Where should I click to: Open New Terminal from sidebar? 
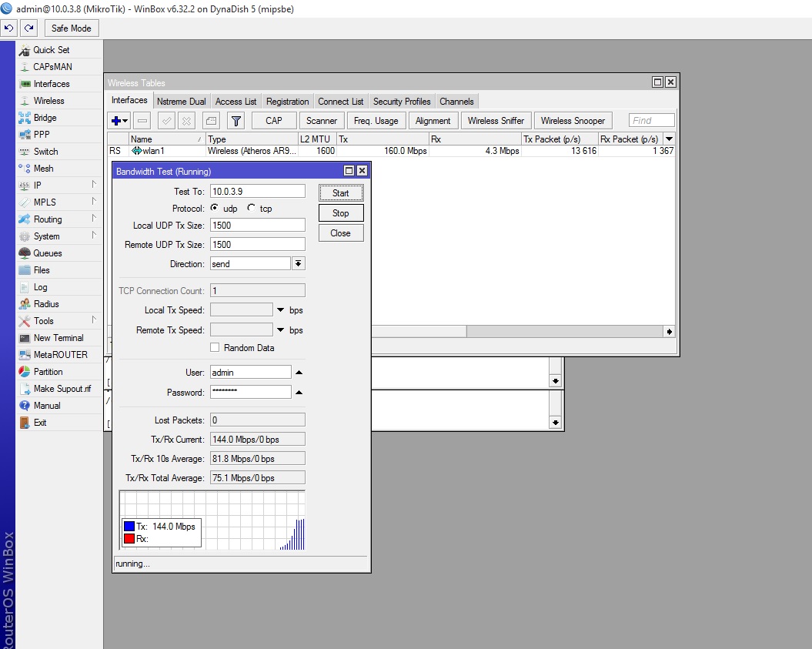point(58,338)
